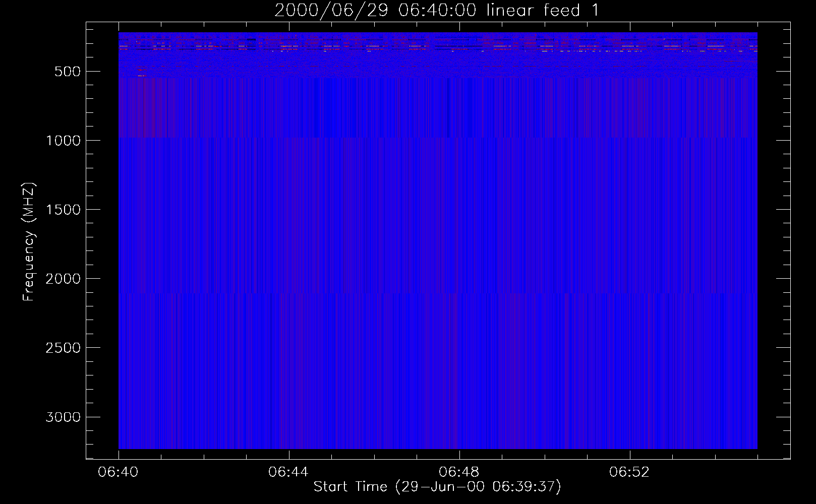The image size is (816, 504).
Task: Click the 2500 frequency tick label
Action: click(x=63, y=348)
